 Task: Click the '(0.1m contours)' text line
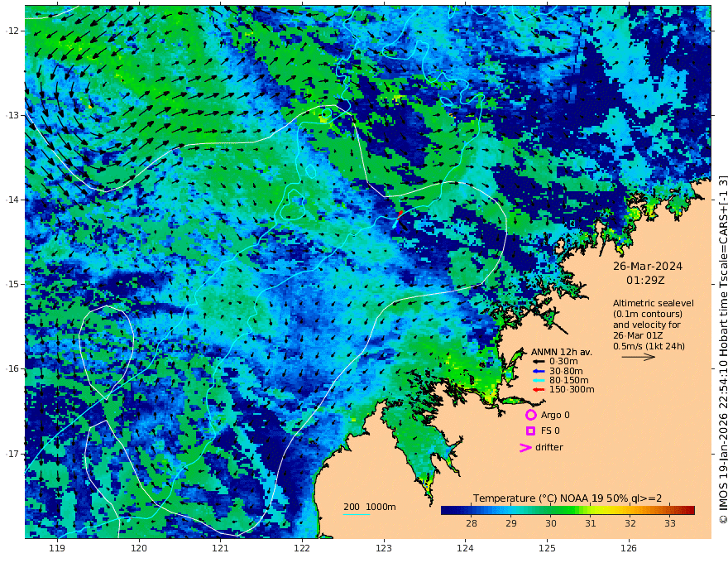[648, 314]
